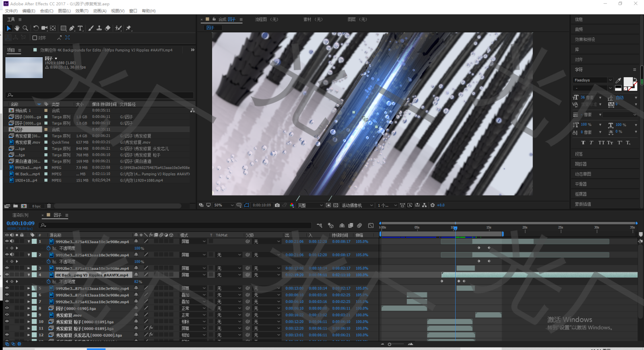
Task: Activate the horizontal Type tool
Action: pos(80,28)
